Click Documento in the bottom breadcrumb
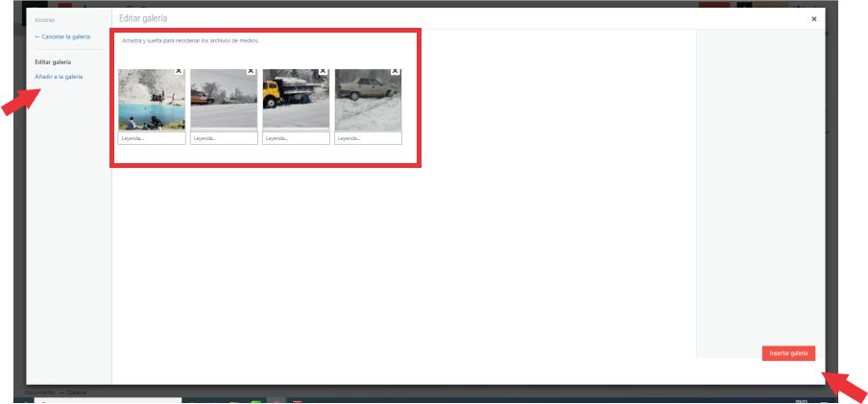Image resolution: width=868 pixels, height=404 pixels. [40, 392]
